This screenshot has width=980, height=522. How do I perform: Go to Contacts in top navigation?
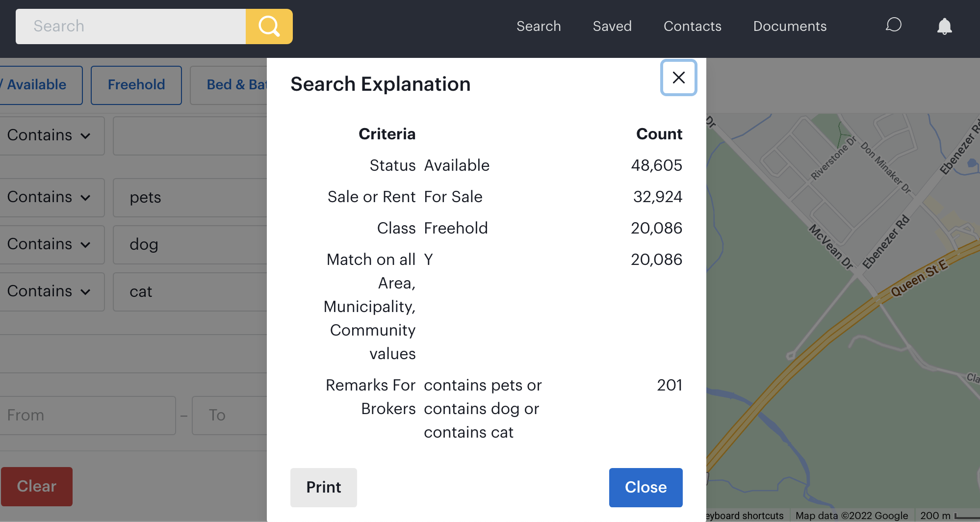692,26
